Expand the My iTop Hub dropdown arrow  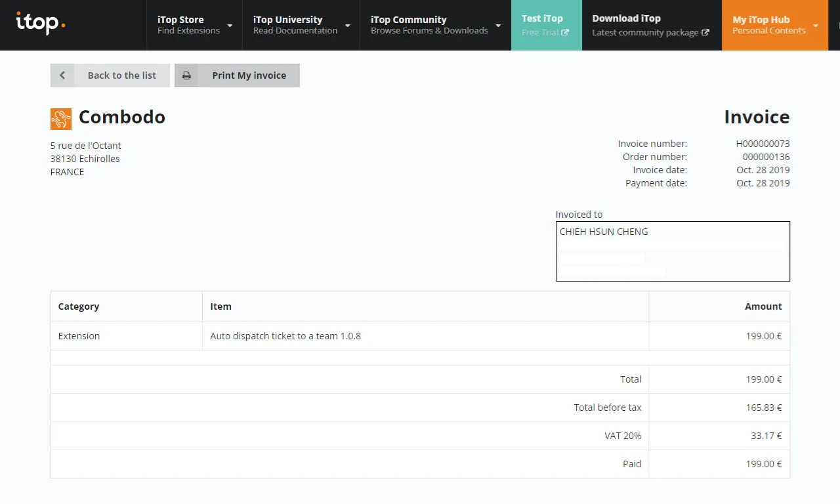816,26
